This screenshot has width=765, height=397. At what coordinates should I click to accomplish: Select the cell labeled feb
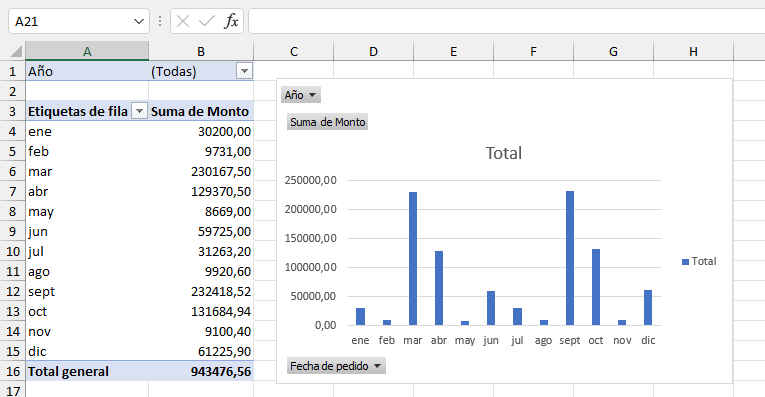87,151
